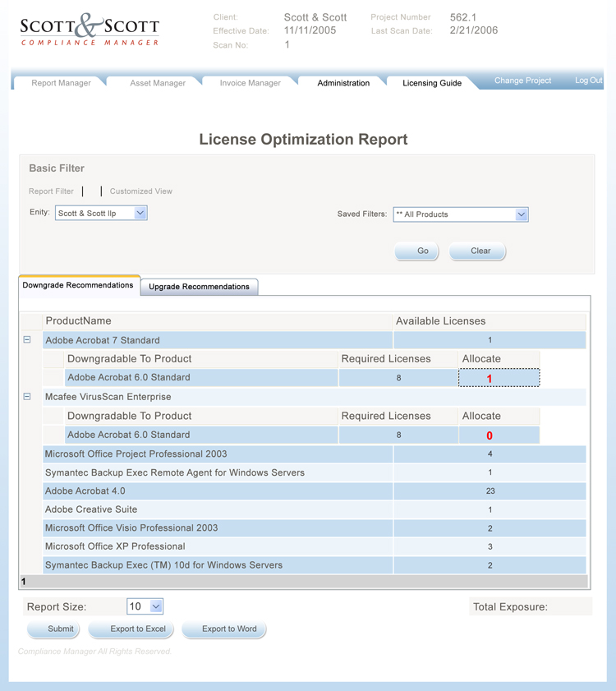Viewport: 616px width, 691px height.
Task: Click the Log Out link
Action: point(588,81)
